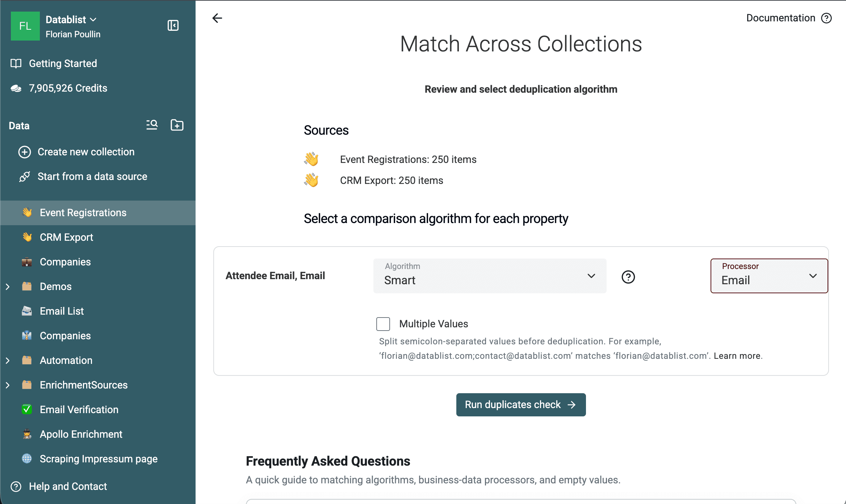Click the back arrow icon
The image size is (846, 504).
pyautogui.click(x=217, y=18)
